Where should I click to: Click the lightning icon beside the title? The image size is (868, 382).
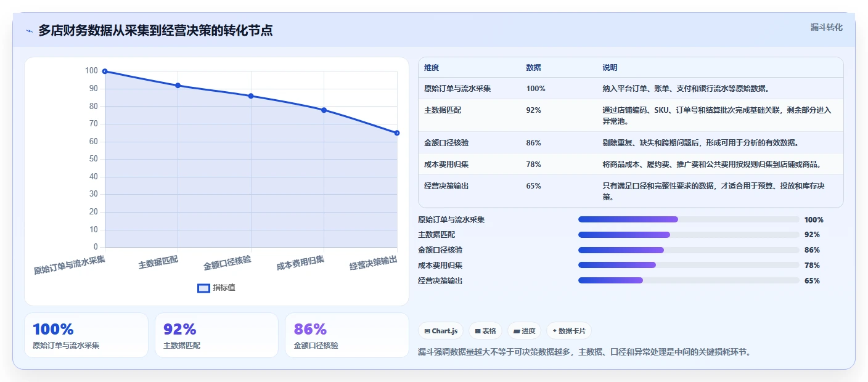[x=30, y=31]
